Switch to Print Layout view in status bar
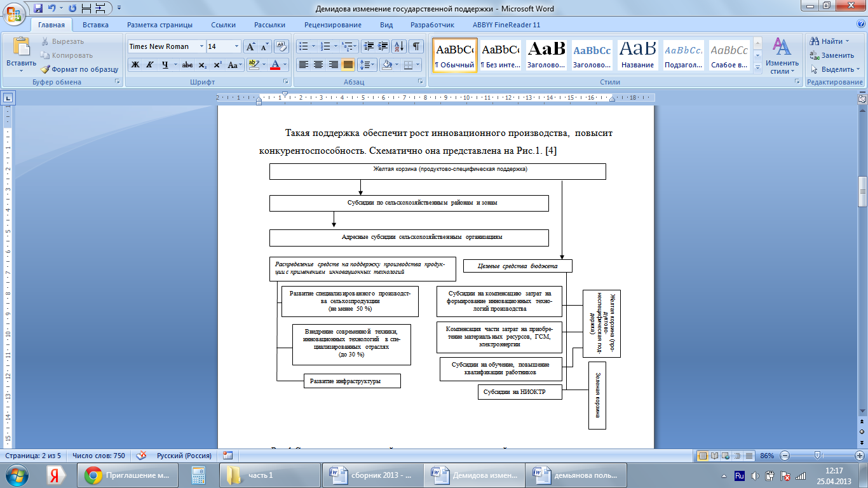This screenshot has width=868, height=488. [x=703, y=456]
